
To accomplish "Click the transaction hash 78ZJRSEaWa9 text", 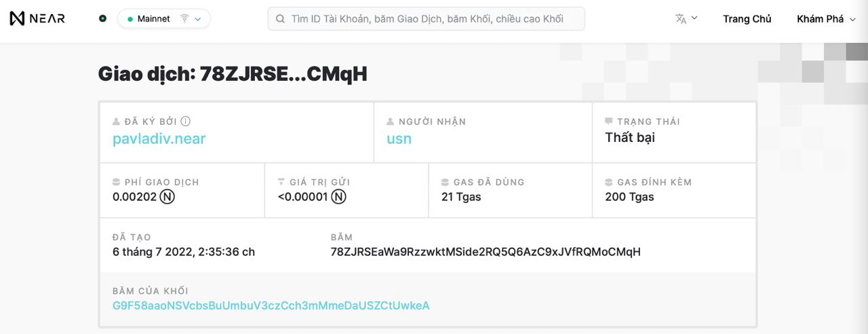I will 486,252.
